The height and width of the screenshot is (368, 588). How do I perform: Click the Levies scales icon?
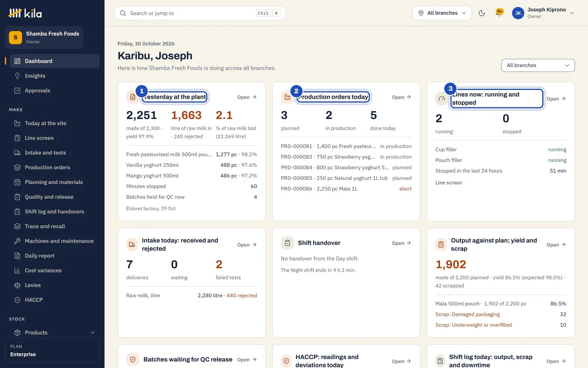click(17, 285)
